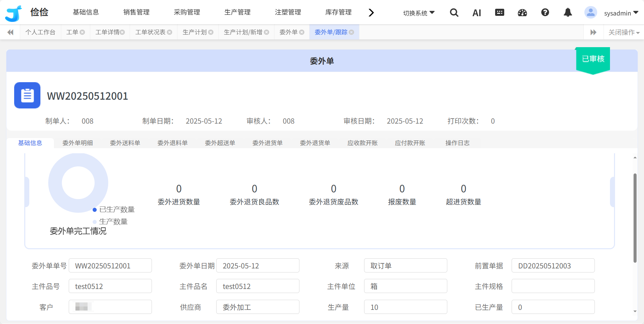The height and width of the screenshot is (324, 644).
Task: Close the 工单状况表 tab
Action: pos(170,32)
